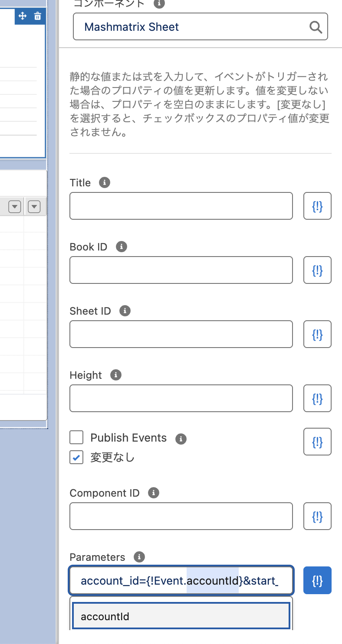The width and height of the screenshot is (342, 644).
Task: Delete the component with the trash icon
Action: coord(38,16)
